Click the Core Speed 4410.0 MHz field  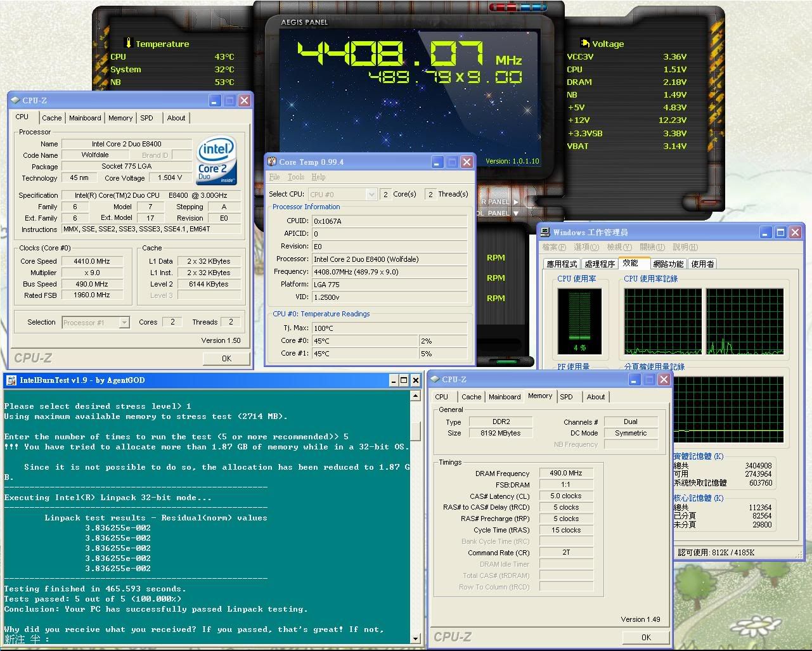(92, 261)
